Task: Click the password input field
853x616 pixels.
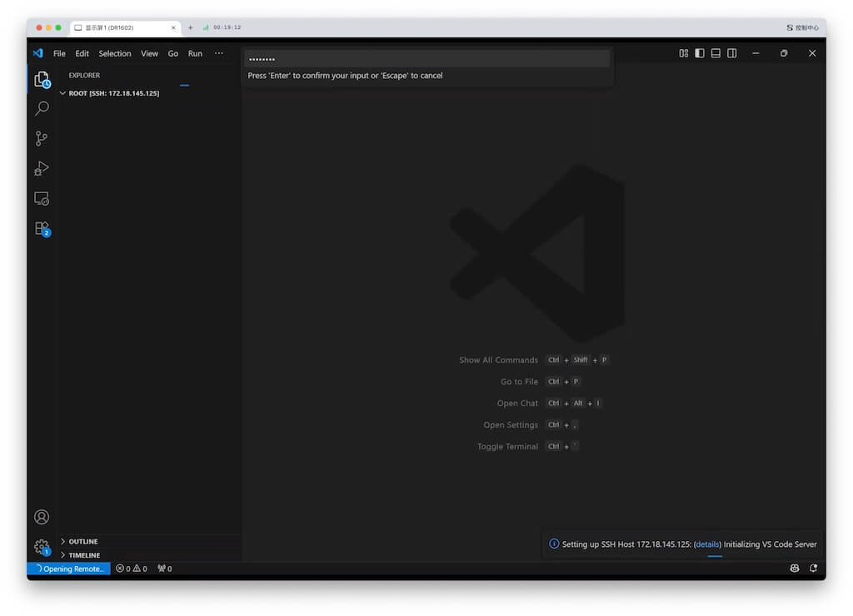Action: coord(426,59)
